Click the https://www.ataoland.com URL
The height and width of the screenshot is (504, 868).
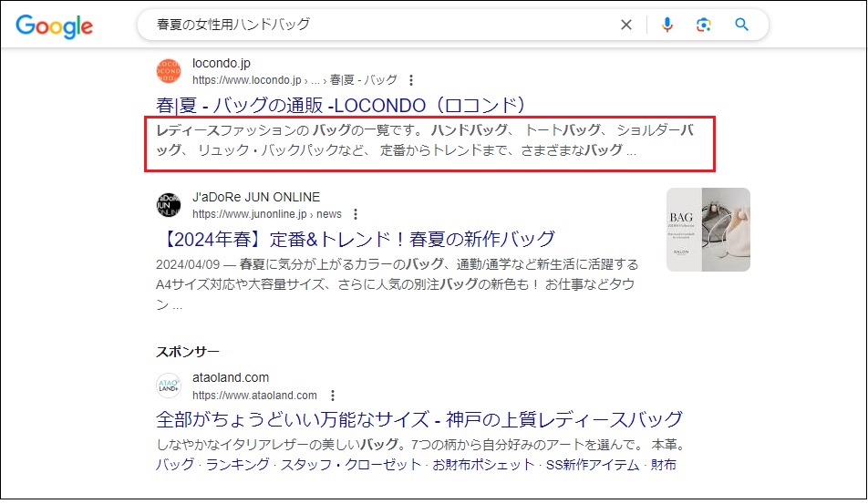(x=254, y=396)
